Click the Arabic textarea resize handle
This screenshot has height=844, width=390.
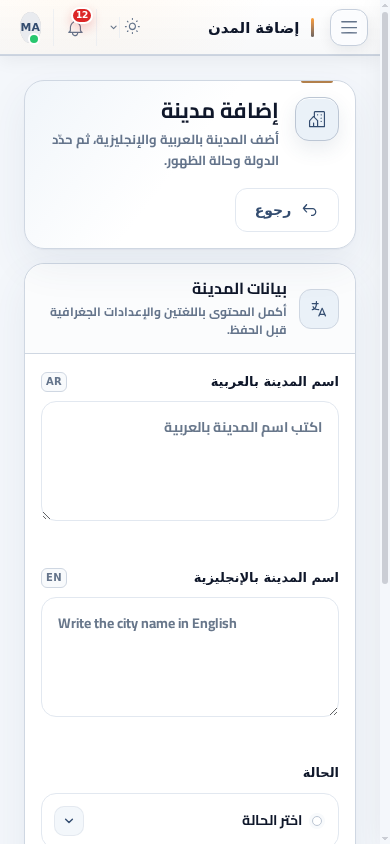click(46, 516)
